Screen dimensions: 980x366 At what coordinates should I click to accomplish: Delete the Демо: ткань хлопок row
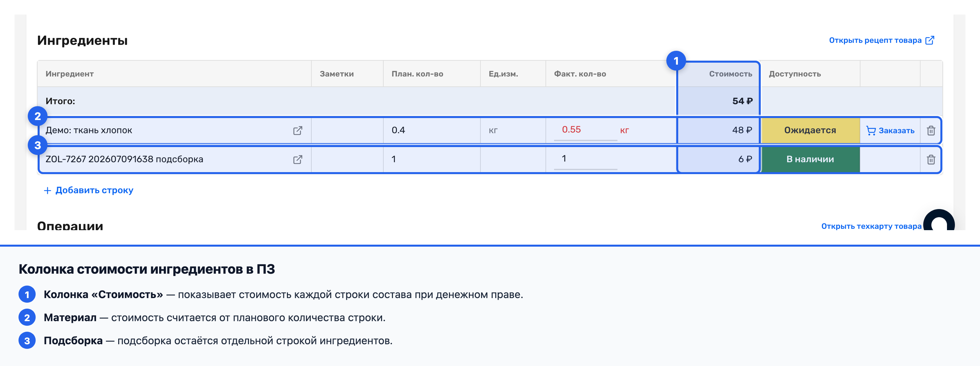click(x=930, y=130)
